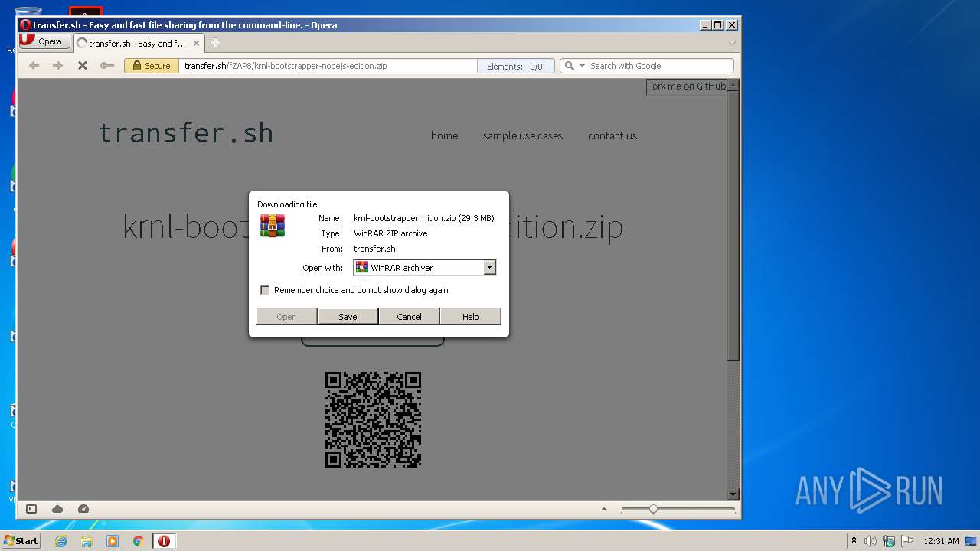Screen dimensions: 980x551
Task: Open Windows Media Player from taskbar
Action: [x=113, y=541]
